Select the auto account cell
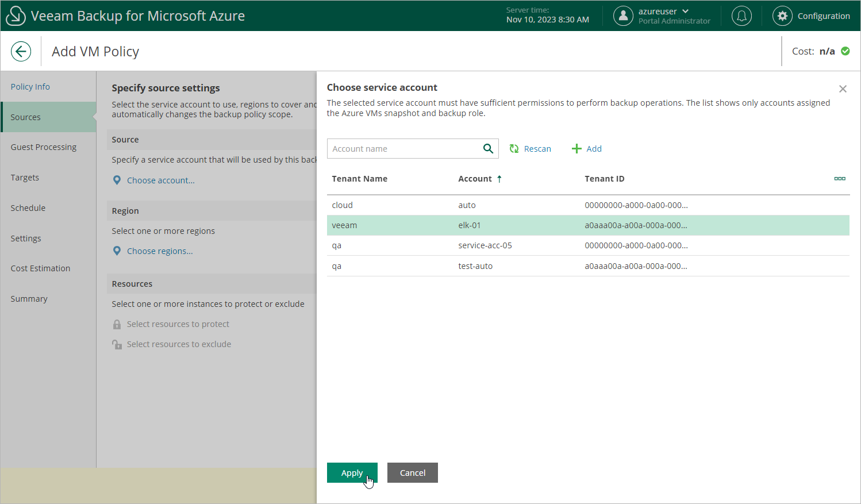Image resolution: width=861 pixels, height=504 pixels. [467, 205]
